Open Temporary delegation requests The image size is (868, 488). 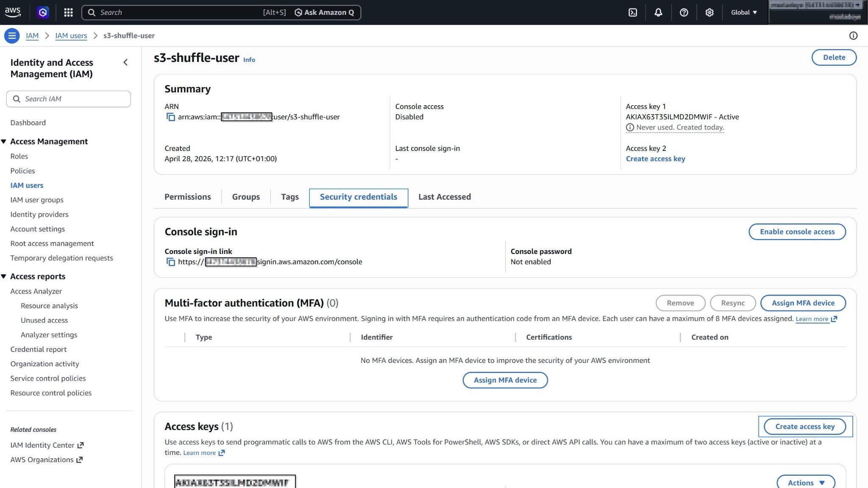click(x=61, y=258)
